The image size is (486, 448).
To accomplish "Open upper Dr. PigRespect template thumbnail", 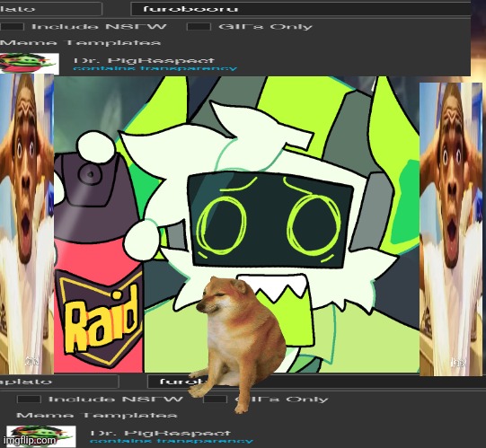I will pyautogui.click(x=30, y=64).
